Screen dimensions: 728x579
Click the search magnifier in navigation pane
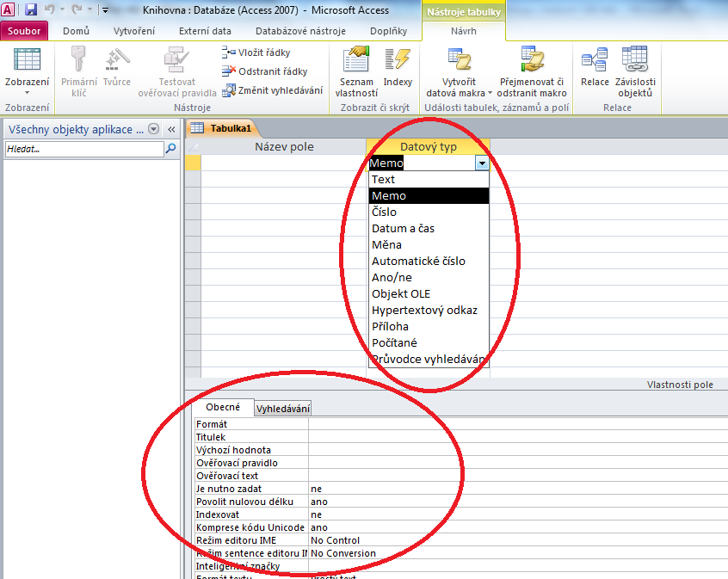171,149
